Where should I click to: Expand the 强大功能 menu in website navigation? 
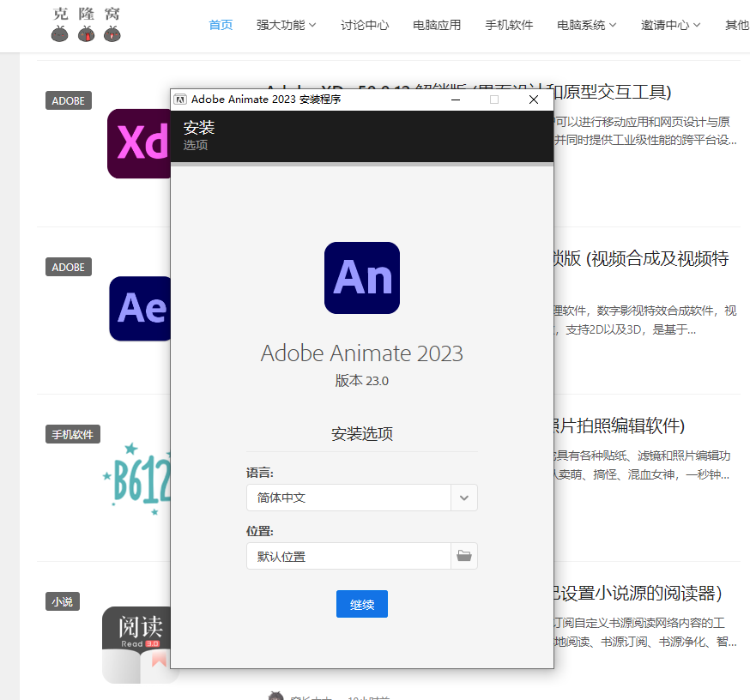286,25
